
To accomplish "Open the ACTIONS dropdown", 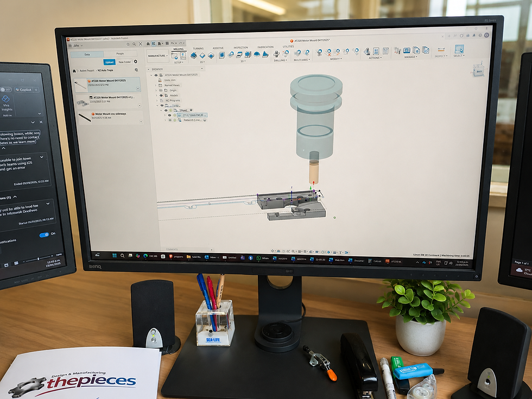I will coord(375,58).
